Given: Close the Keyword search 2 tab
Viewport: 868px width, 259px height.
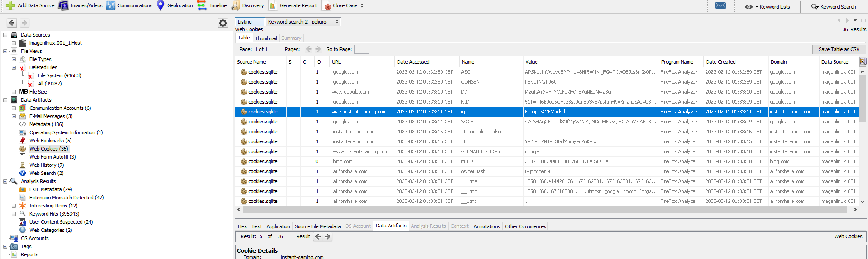Looking at the screenshot, I should [x=337, y=22].
